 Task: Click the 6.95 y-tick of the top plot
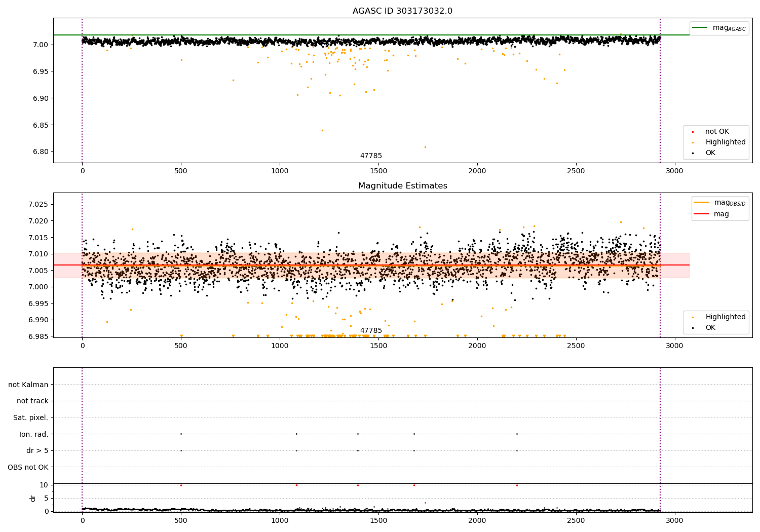coord(41,71)
